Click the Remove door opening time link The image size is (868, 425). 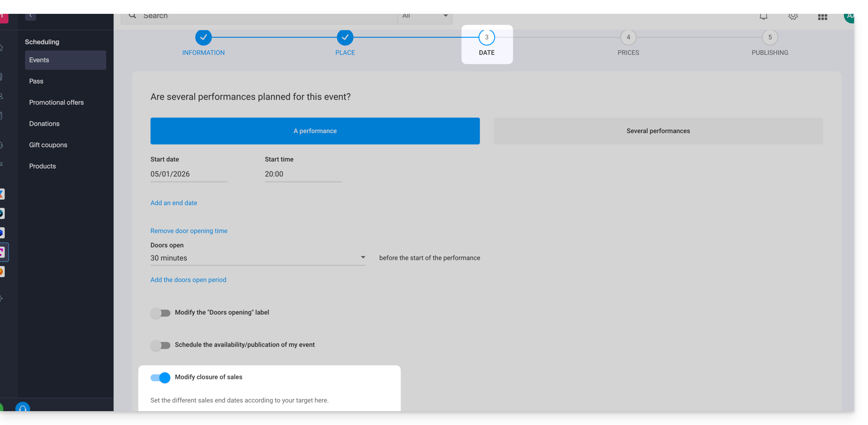tap(189, 231)
